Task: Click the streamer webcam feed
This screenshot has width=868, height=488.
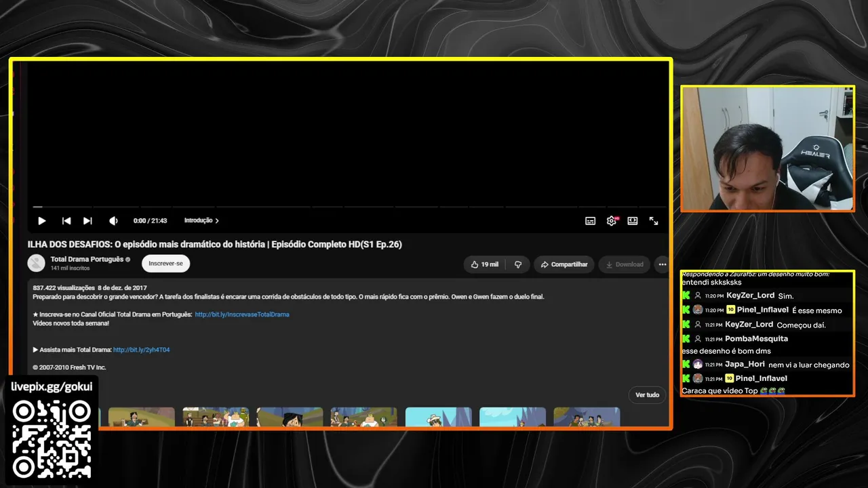Action: tap(768, 148)
